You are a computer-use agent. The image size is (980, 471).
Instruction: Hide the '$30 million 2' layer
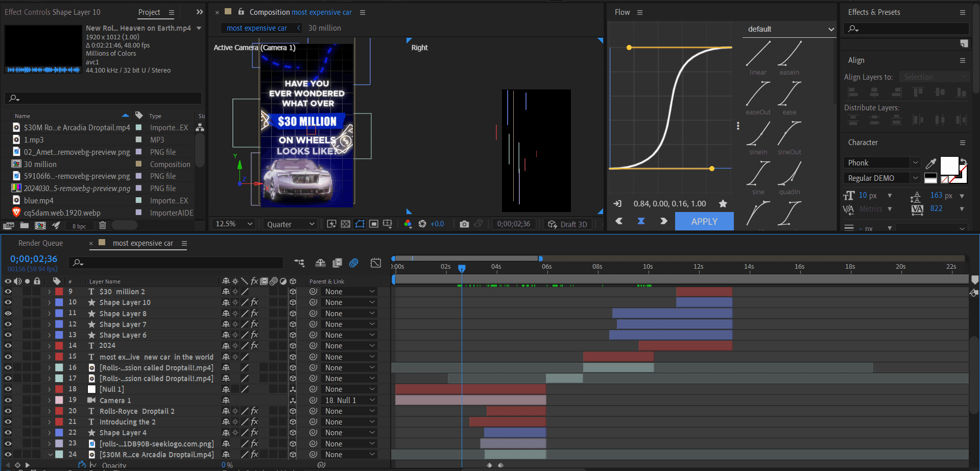(x=8, y=292)
